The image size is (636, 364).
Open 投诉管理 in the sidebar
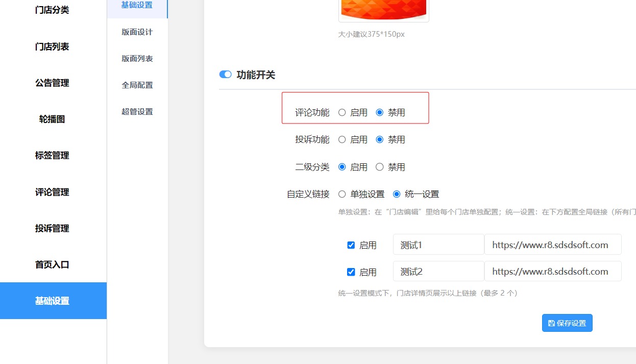pos(52,228)
